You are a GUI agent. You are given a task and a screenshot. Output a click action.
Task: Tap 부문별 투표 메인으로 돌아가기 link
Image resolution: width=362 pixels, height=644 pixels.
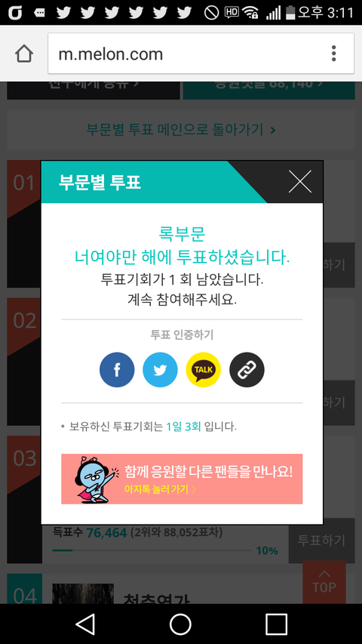[x=181, y=130]
